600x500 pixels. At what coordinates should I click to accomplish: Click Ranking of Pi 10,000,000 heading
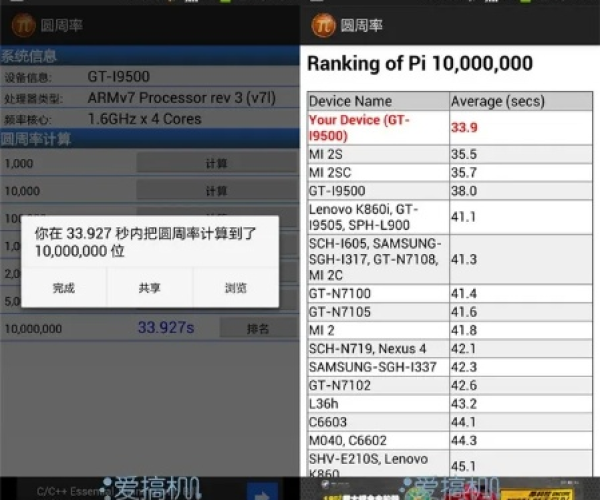pos(420,63)
